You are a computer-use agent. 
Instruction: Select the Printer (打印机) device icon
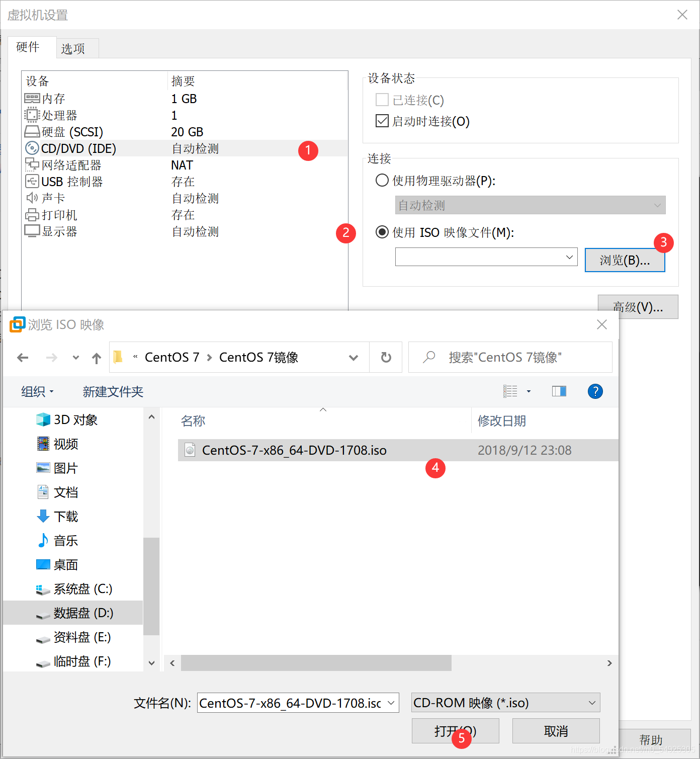point(32,215)
